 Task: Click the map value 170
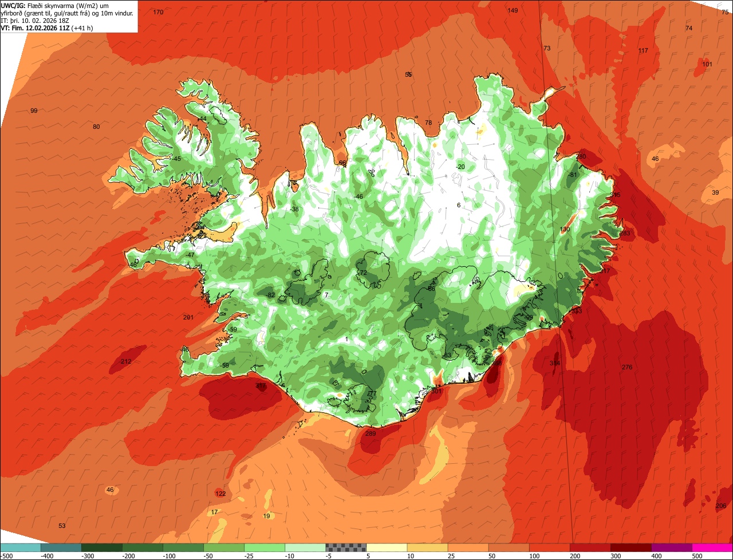point(159,12)
